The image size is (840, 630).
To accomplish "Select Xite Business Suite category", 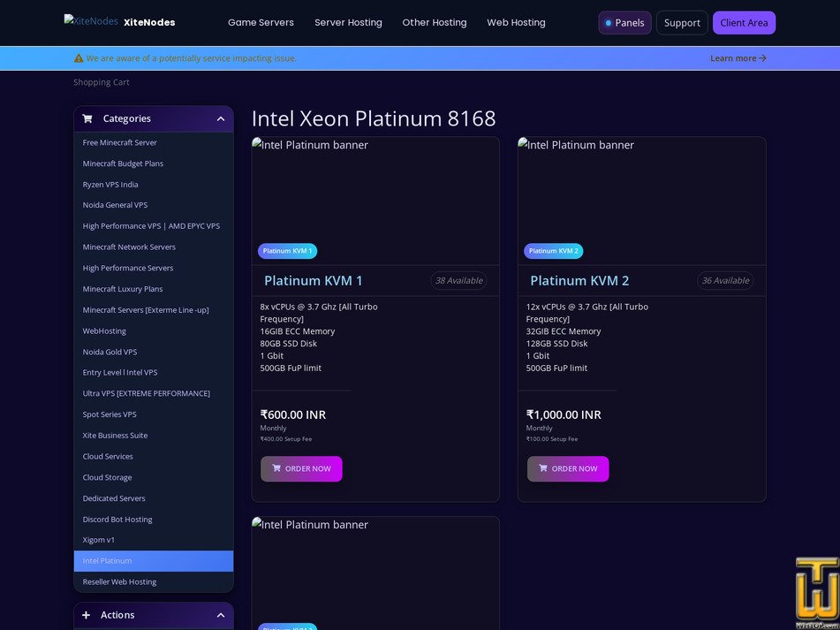I will [x=153, y=436].
